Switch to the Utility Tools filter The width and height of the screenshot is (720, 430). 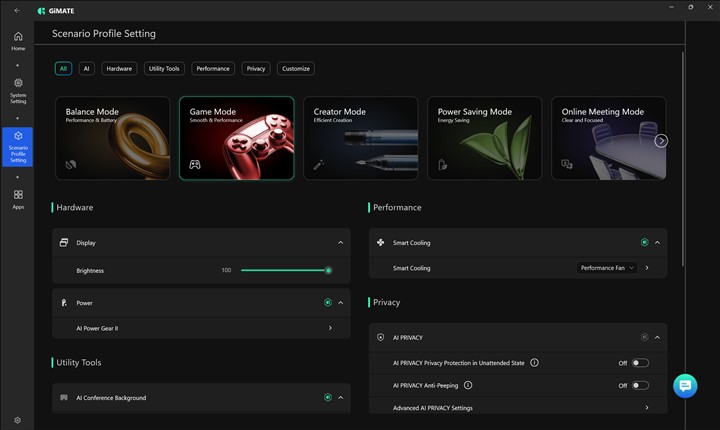tap(164, 69)
